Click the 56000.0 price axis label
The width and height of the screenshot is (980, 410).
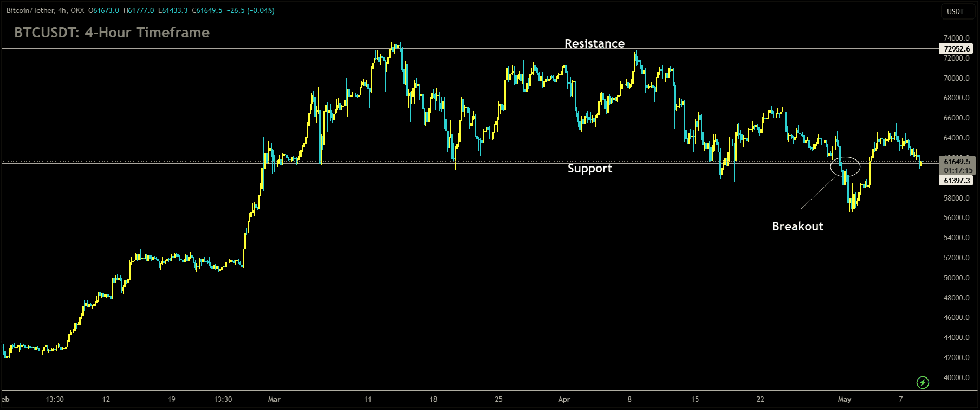click(x=956, y=218)
